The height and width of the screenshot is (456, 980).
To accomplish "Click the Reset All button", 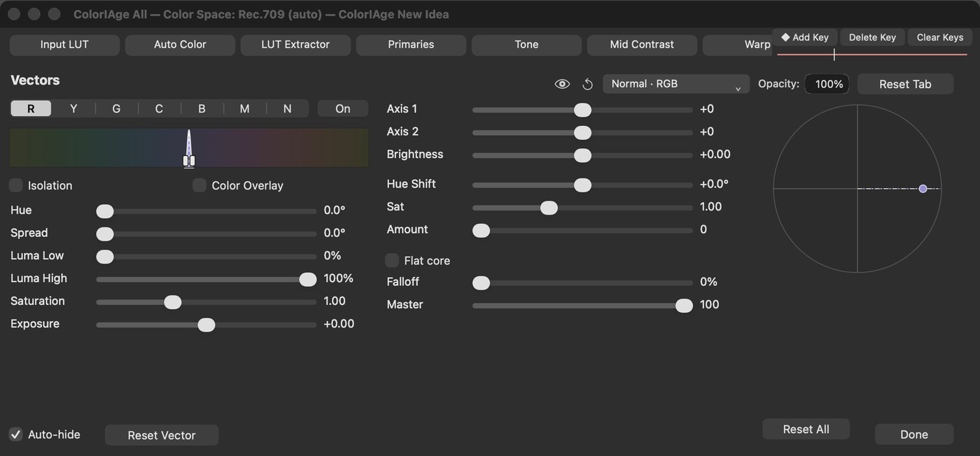I will tap(806, 429).
